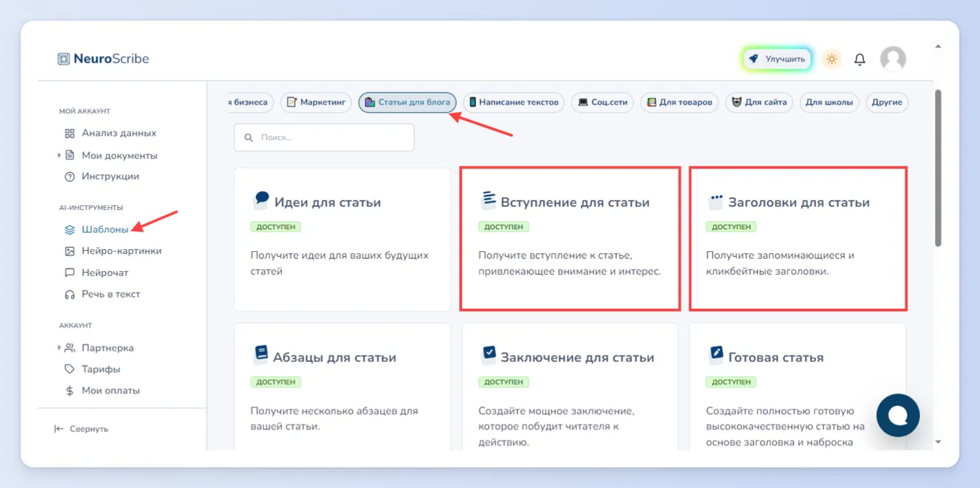The height and width of the screenshot is (488, 980).
Task: Click the scrollbar down arrow
Action: click(938, 442)
